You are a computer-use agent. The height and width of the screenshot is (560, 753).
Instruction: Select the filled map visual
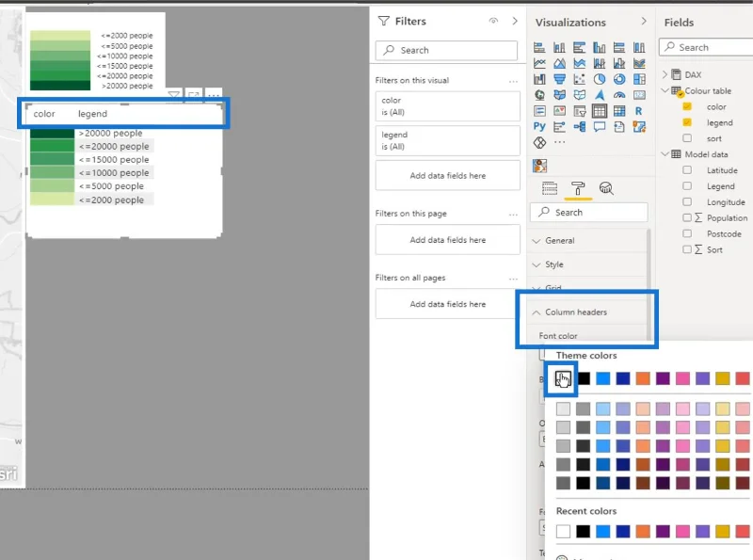click(x=559, y=95)
